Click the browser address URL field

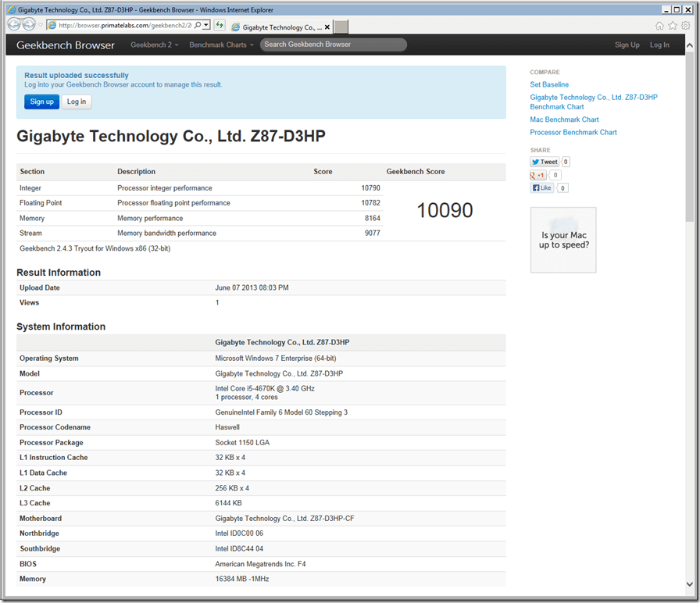[x=125, y=26]
